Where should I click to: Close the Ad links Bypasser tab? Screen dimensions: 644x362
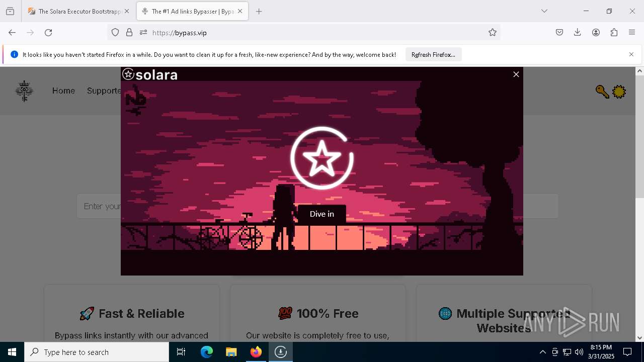point(240,11)
